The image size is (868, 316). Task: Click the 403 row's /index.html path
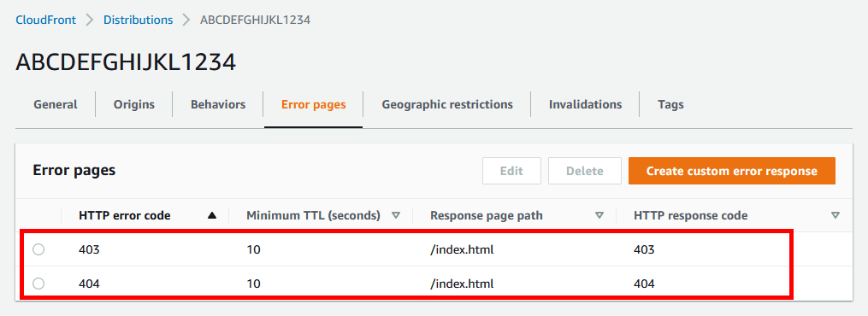462,249
